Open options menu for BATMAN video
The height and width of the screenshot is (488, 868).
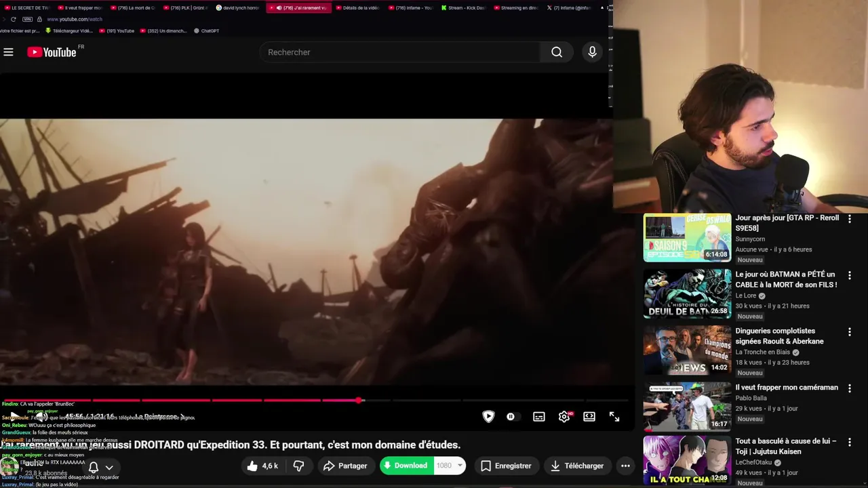[x=849, y=275]
